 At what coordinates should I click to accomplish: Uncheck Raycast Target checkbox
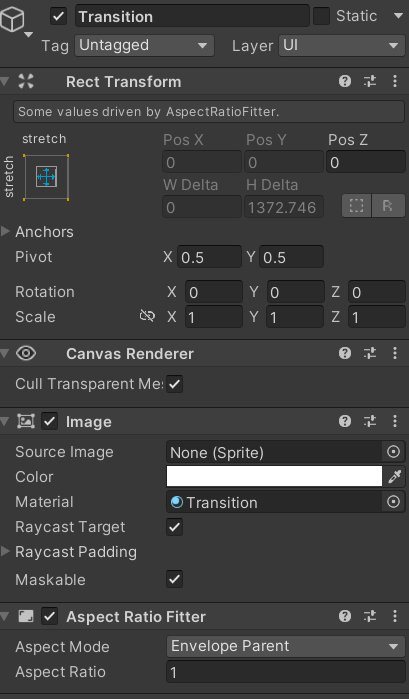click(174, 527)
